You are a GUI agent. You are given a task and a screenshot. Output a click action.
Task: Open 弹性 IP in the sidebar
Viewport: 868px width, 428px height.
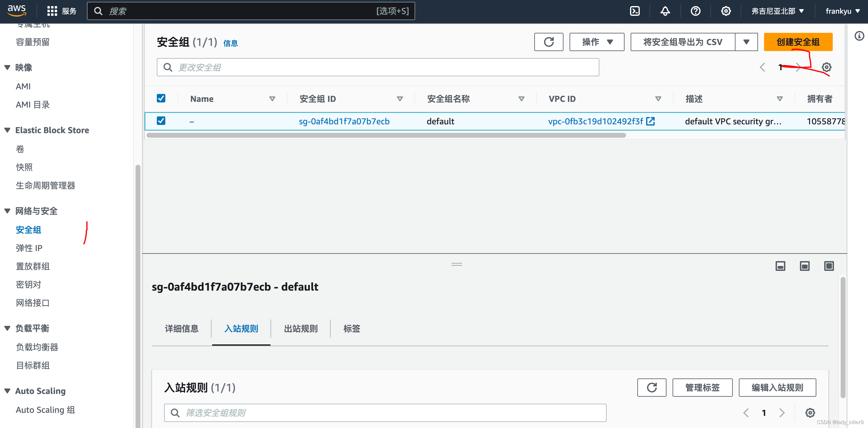tap(29, 248)
